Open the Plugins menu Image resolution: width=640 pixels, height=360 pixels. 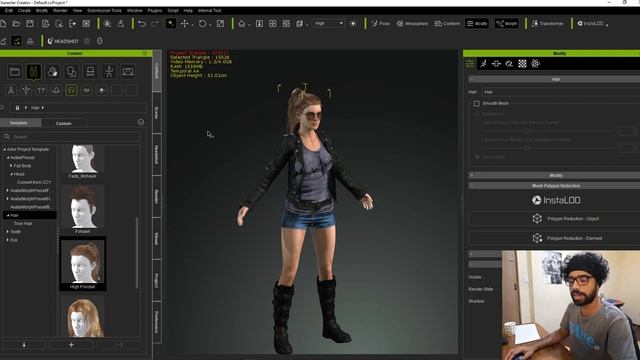[155, 10]
